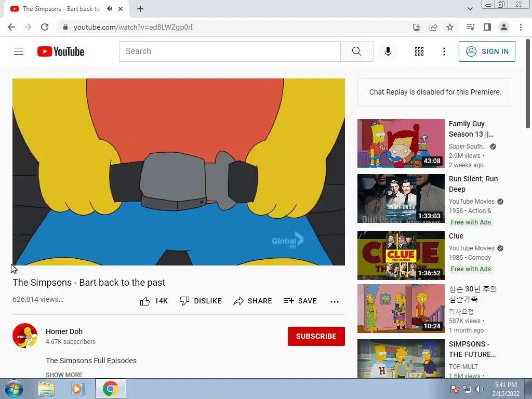Screen dimensions: 532x399
Task: Share this page icon in address bar
Action: [433, 27]
